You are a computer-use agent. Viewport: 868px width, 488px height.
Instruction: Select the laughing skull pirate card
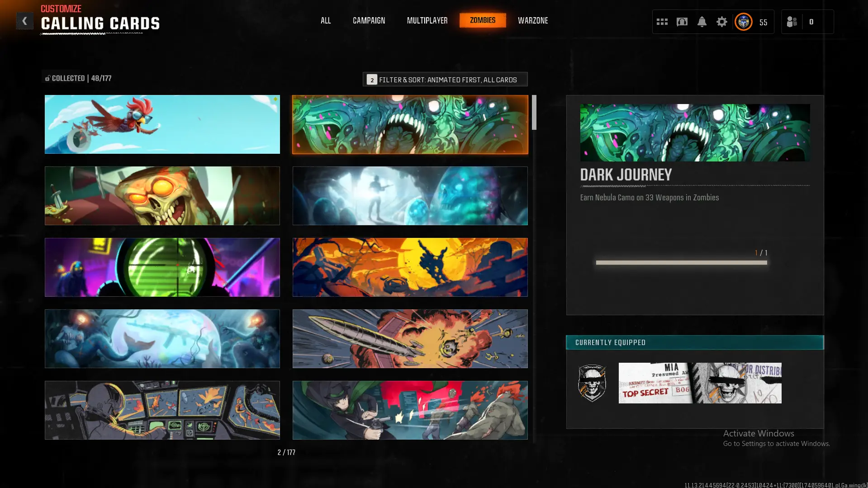tap(162, 196)
